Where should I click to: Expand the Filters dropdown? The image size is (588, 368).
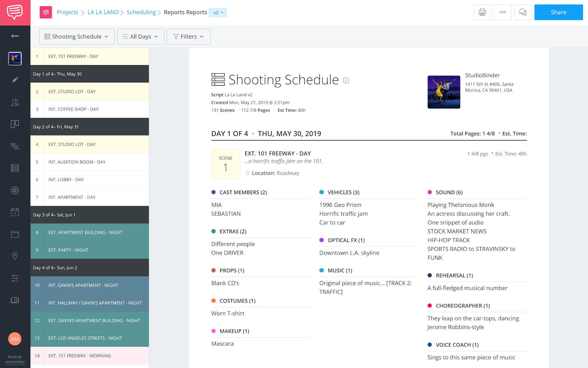pyautogui.click(x=188, y=36)
